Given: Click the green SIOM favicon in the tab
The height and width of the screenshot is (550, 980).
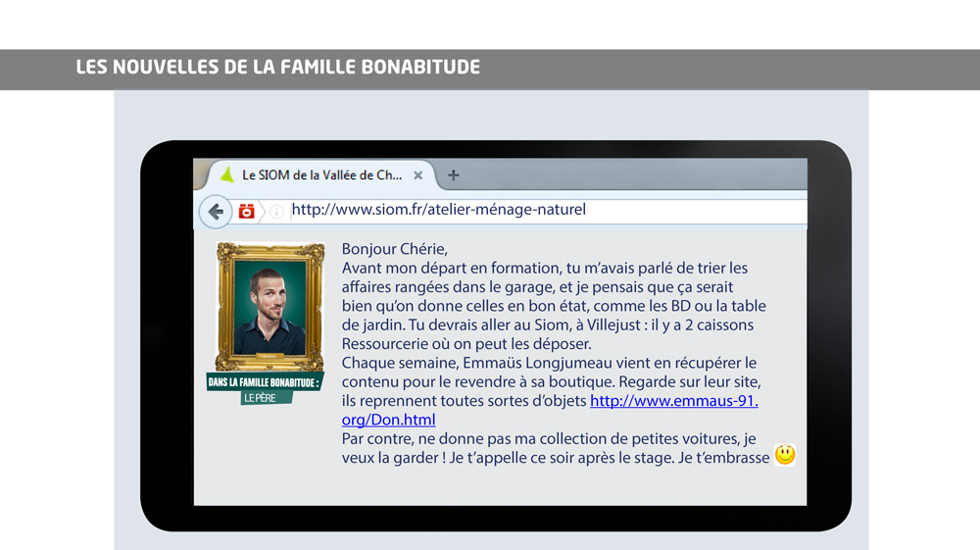Looking at the screenshot, I should (x=226, y=175).
